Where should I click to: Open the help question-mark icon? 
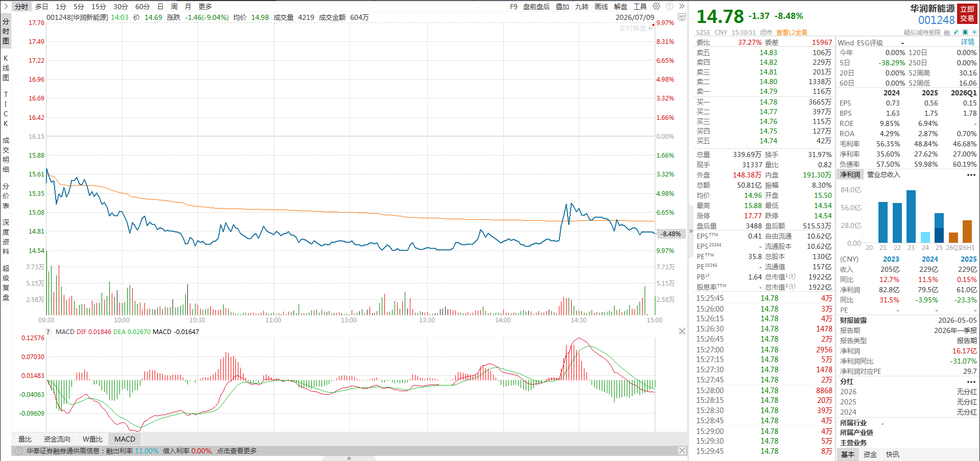pos(669,6)
